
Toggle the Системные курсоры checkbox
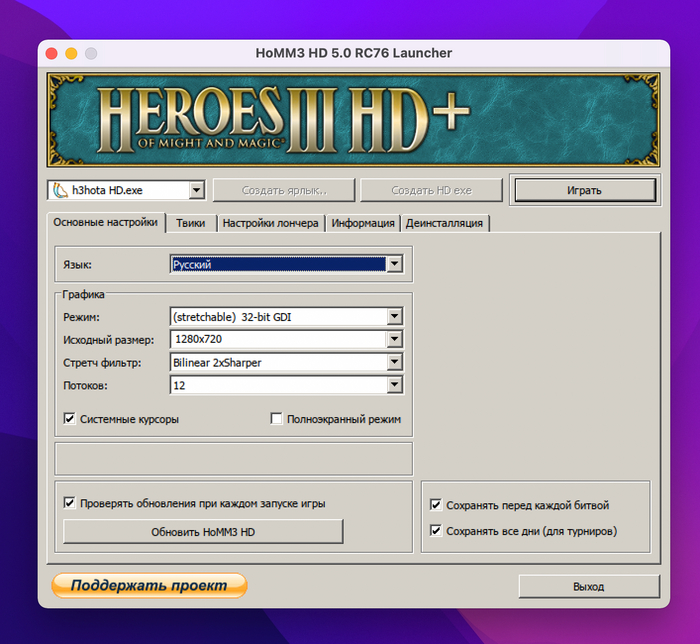[x=69, y=419]
